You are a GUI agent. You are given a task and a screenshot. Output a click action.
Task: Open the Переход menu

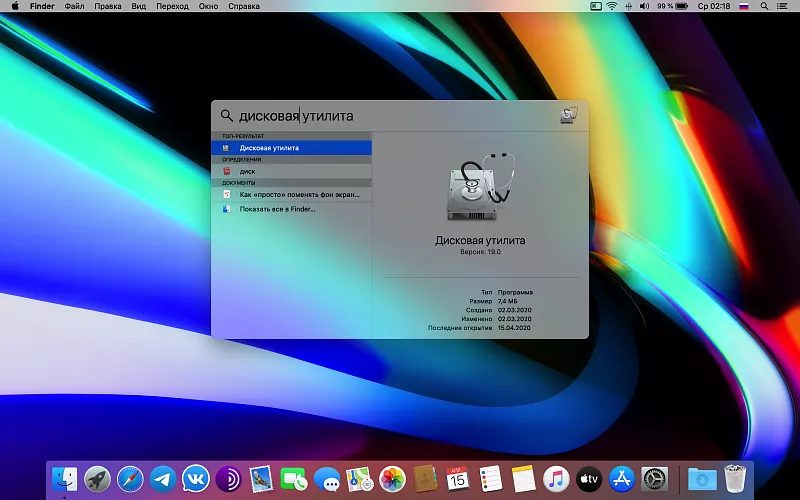172,6
